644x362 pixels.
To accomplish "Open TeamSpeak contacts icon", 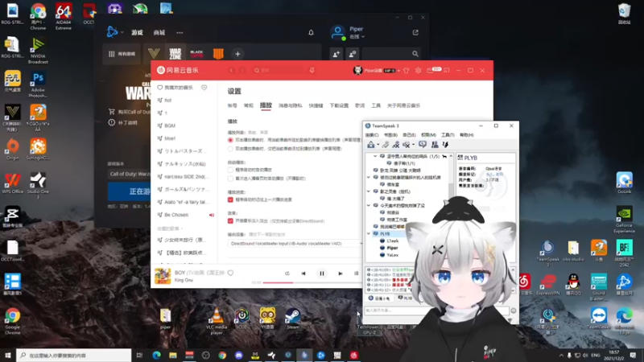I will pos(435,145).
